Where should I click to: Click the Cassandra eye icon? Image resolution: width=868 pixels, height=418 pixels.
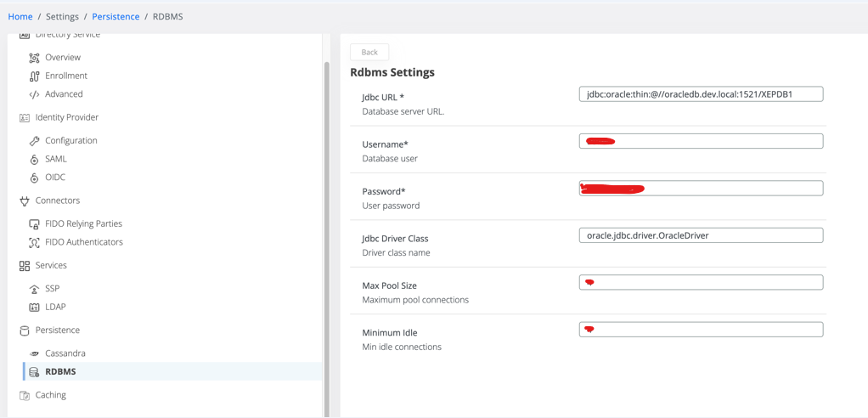[34, 353]
